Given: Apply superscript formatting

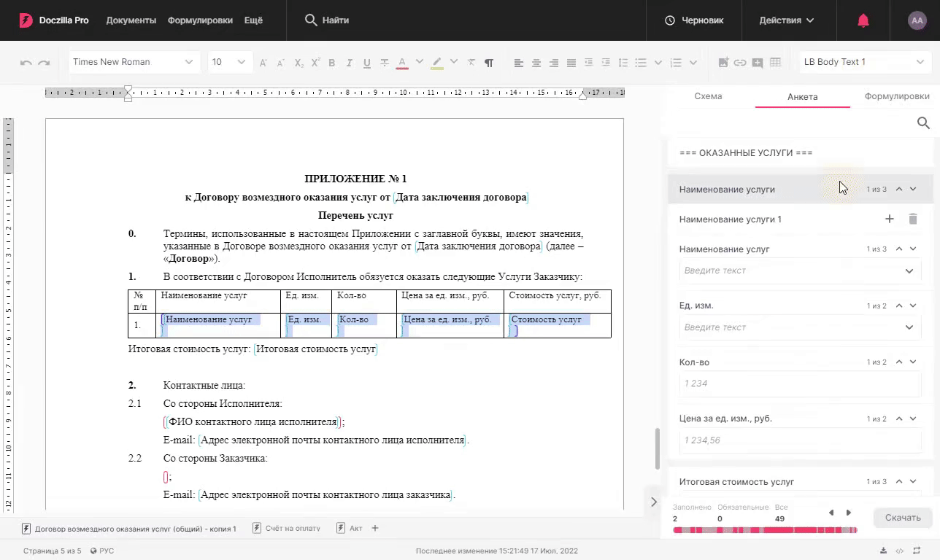Looking at the screenshot, I should [315, 63].
